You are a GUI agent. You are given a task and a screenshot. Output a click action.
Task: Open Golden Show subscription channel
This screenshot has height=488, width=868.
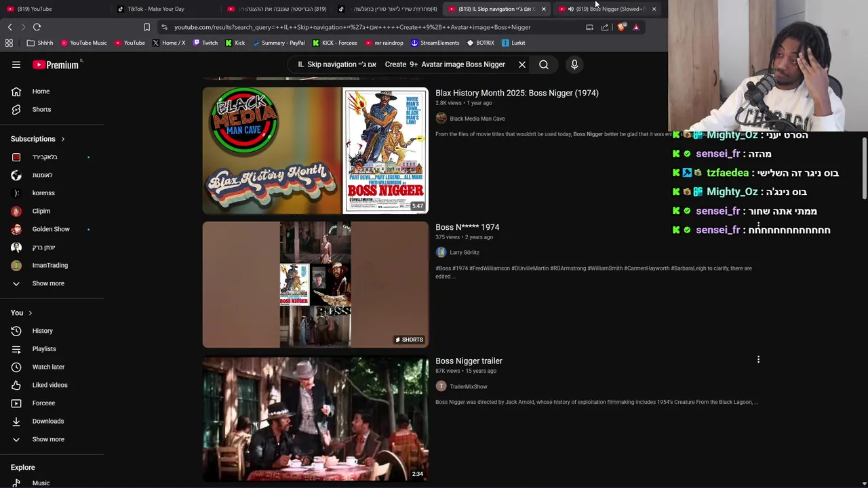tap(52, 229)
